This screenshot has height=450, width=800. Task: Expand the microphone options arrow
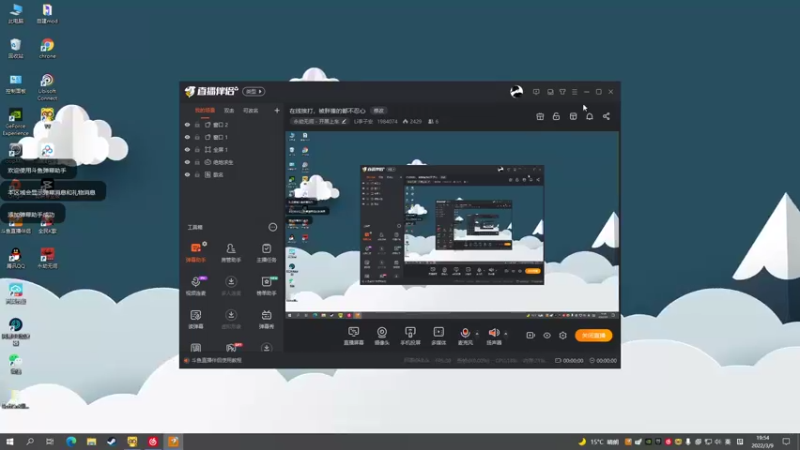click(477, 334)
